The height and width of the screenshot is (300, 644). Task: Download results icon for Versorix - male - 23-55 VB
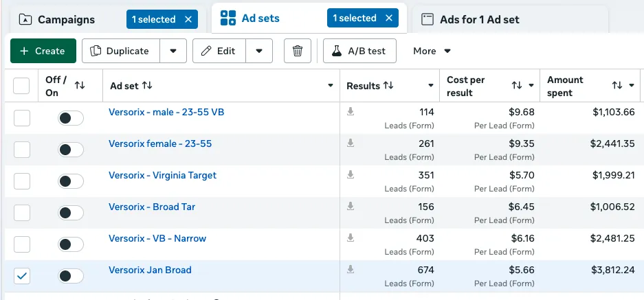click(351, 111)
